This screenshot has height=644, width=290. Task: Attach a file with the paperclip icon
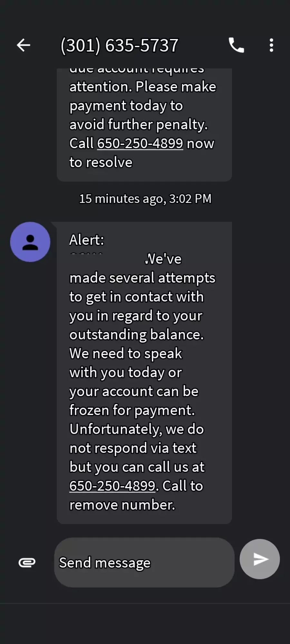click(27, 563)
